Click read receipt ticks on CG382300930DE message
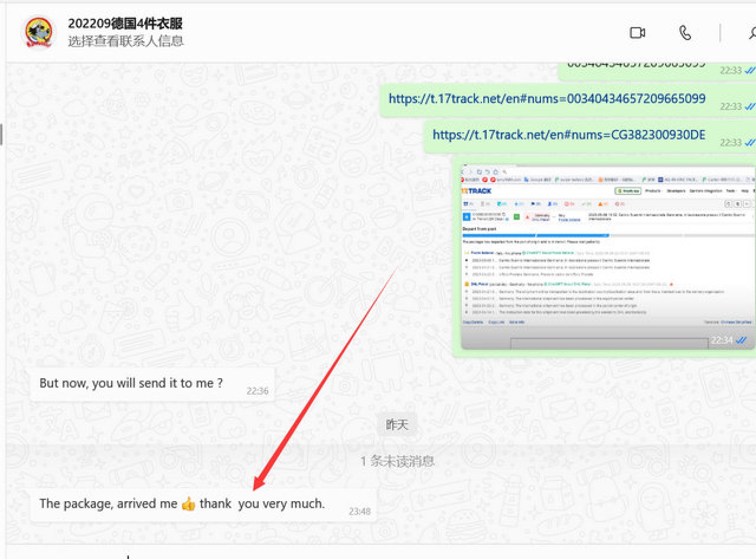 (751, 143)
